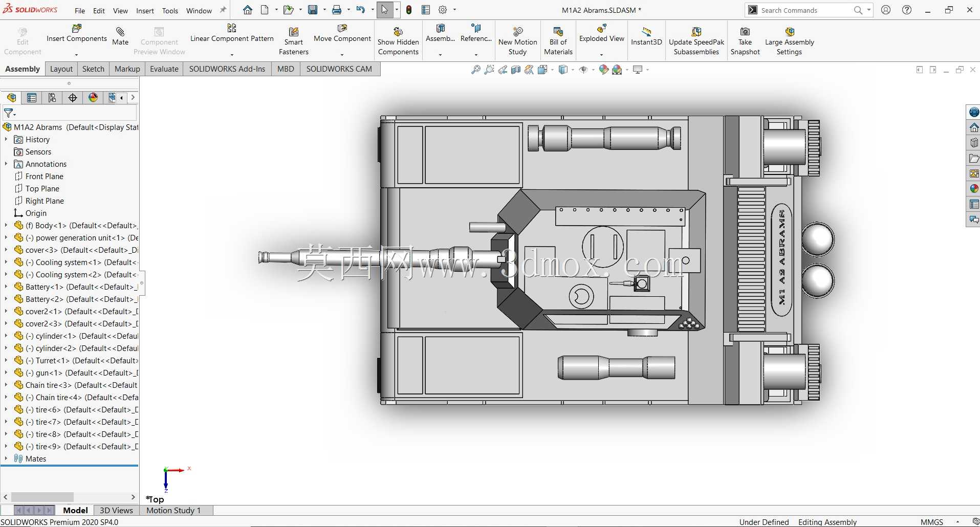Screen dimensions: 980x527
Task: Open the Move Component dropdown arrow
Action: tap(342, 55)
